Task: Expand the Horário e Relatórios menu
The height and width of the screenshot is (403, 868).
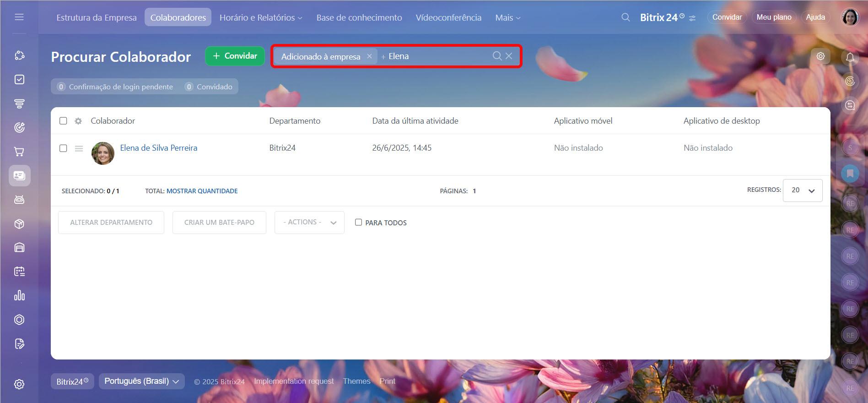Action: tap(261, 17)
